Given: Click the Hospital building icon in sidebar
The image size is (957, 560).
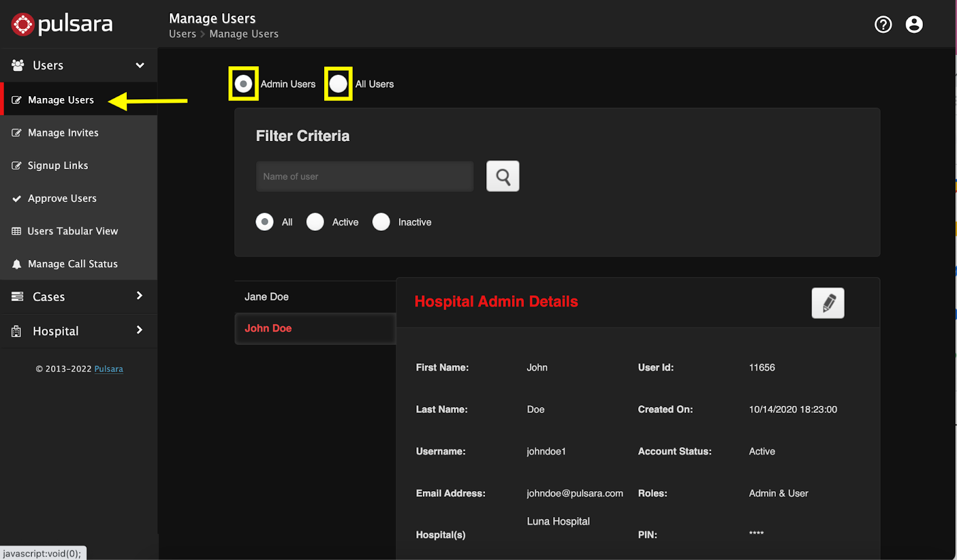Looking at the screenshot, I should pos(17,331).
